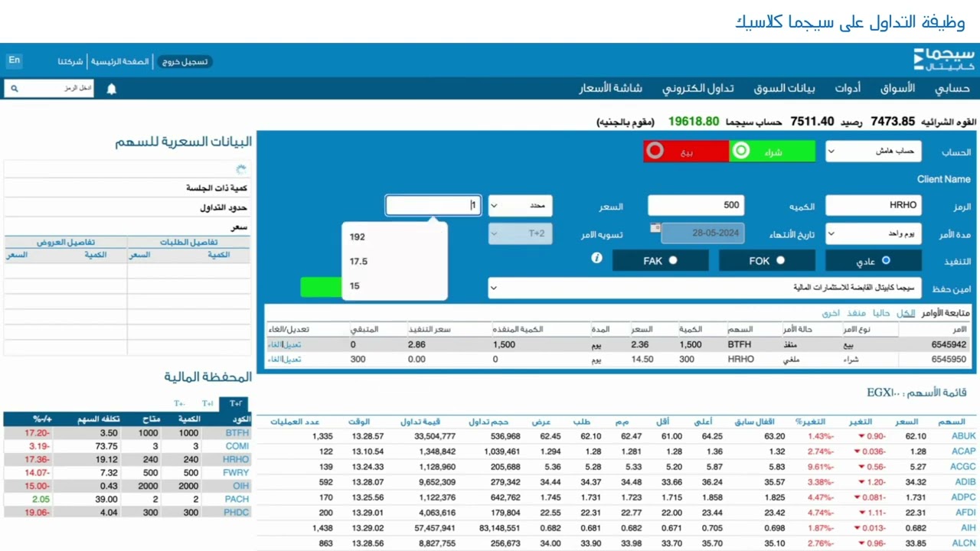This screenshot has width=980, height=551.
Task: Open ABUK in the stock list
Action: pyautogui.click(x=963, y=437)
